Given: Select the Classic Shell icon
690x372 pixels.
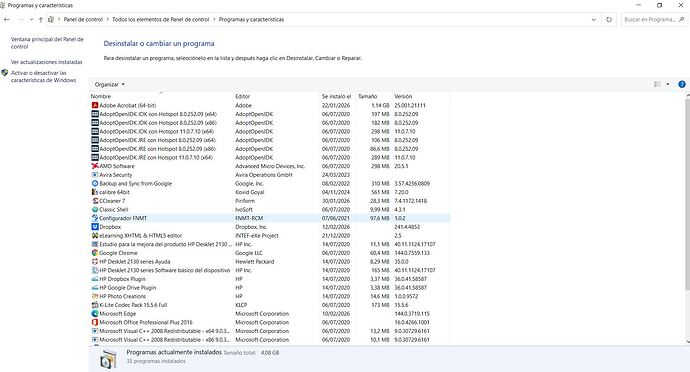Looking at the screenshot, I should (95, 210).
